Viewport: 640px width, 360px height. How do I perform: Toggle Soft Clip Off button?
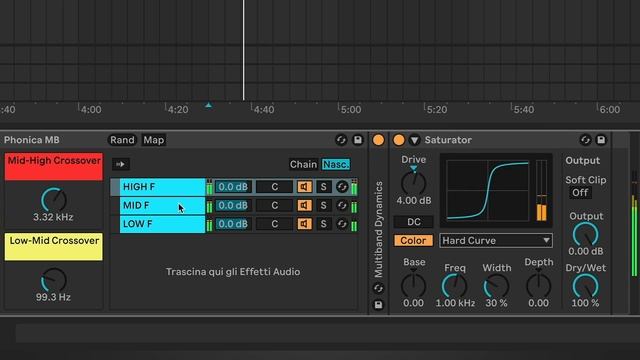(x=580, y=192)
